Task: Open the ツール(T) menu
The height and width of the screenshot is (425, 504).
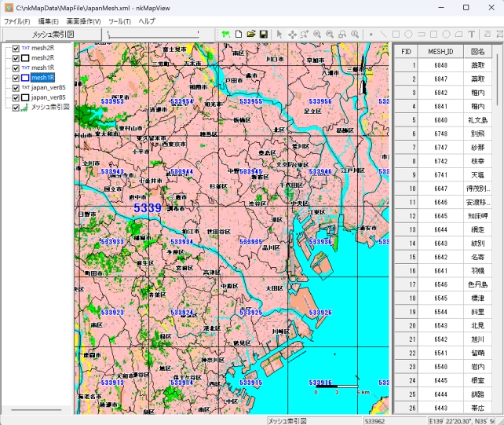Action: [x=119, y=21]
